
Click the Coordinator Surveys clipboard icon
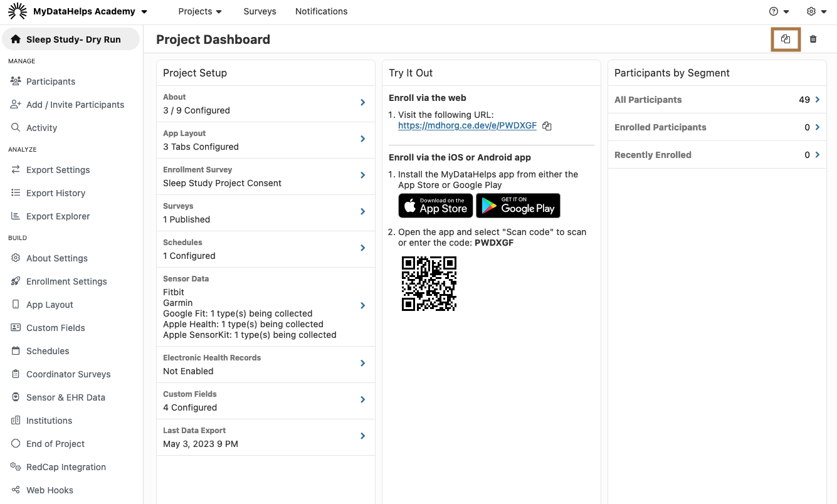tap(16, 374)
